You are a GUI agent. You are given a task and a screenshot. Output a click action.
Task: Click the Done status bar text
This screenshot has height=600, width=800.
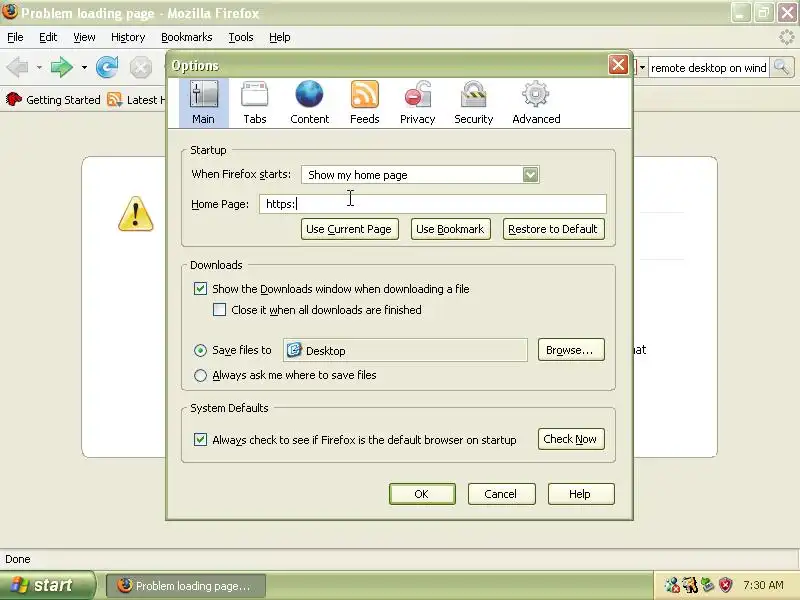[18, 559]
